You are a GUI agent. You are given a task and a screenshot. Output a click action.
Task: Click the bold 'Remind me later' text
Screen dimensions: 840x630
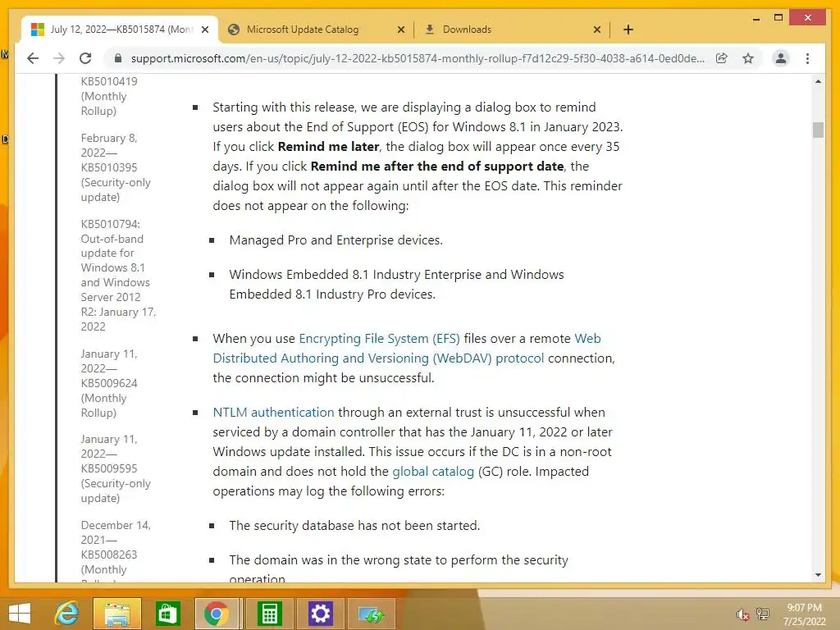tap(328, 146)
